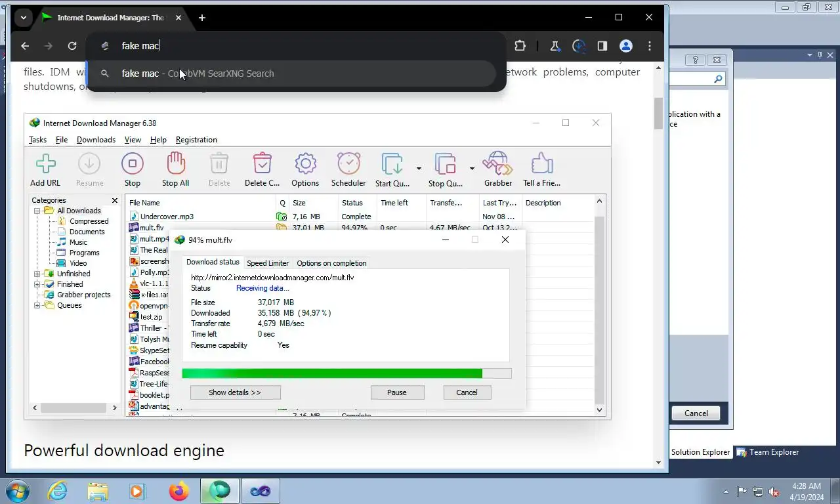Click the search magnifier in the Visual Studio panel
Screen dimensions: 840x504
pyautogui.click(x=718, y=79)
